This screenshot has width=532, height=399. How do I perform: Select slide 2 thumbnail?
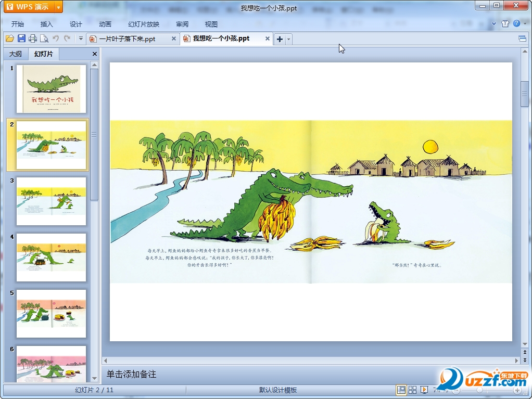coord(51,145)
